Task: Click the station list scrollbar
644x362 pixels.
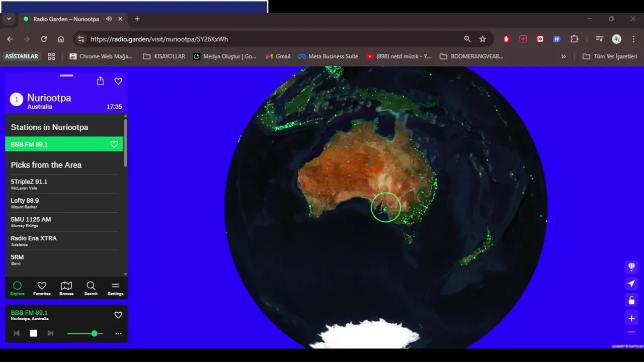Action: [x=125, y=143]
